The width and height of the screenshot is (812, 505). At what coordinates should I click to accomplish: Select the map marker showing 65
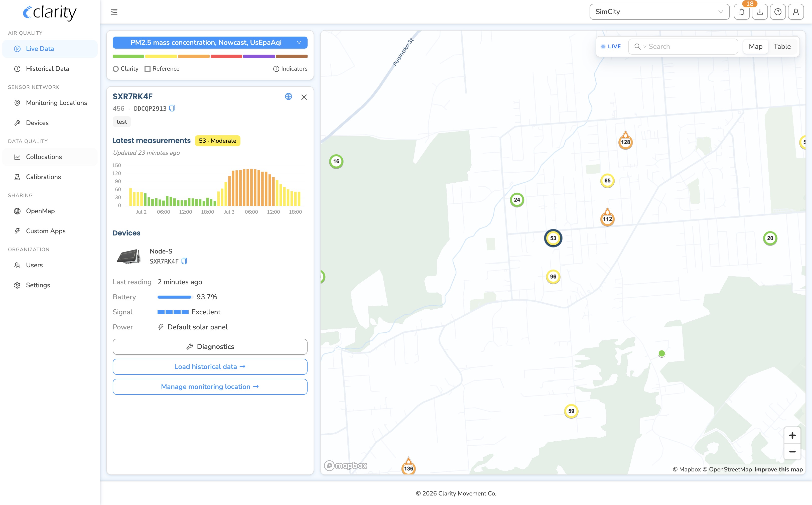click(607, 181)
